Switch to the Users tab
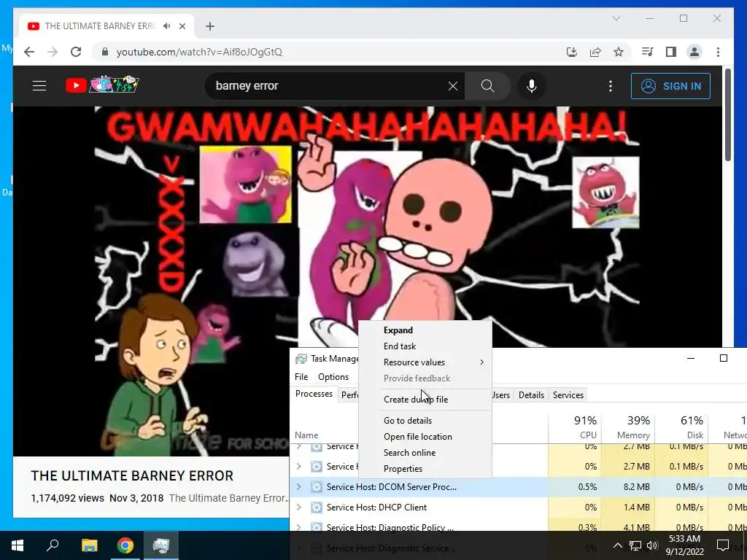Image resolution: width=747 pixels, height=560 pixels. 501,395
